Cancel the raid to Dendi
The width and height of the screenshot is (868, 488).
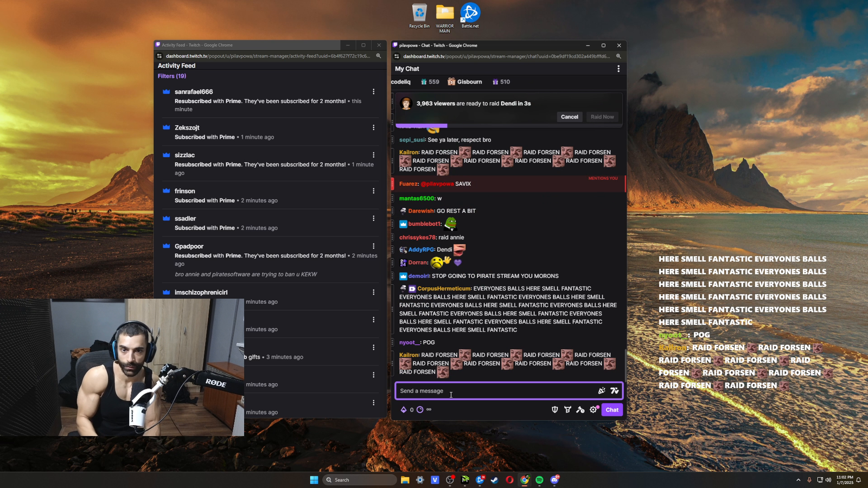pyautogui.click(x=569, y=117)
